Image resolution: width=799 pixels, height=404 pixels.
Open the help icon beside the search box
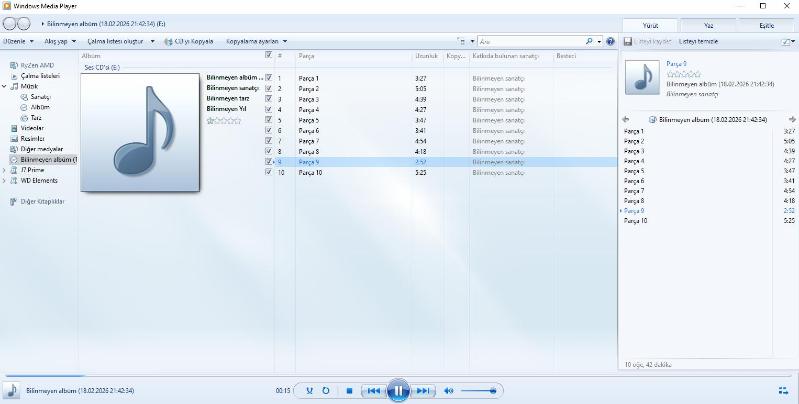click(610, 42)
